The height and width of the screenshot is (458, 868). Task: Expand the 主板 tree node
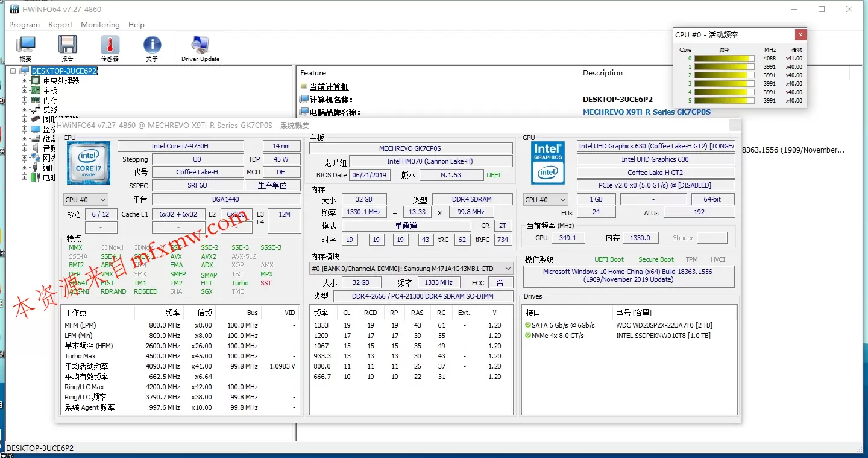coord(25,91)
